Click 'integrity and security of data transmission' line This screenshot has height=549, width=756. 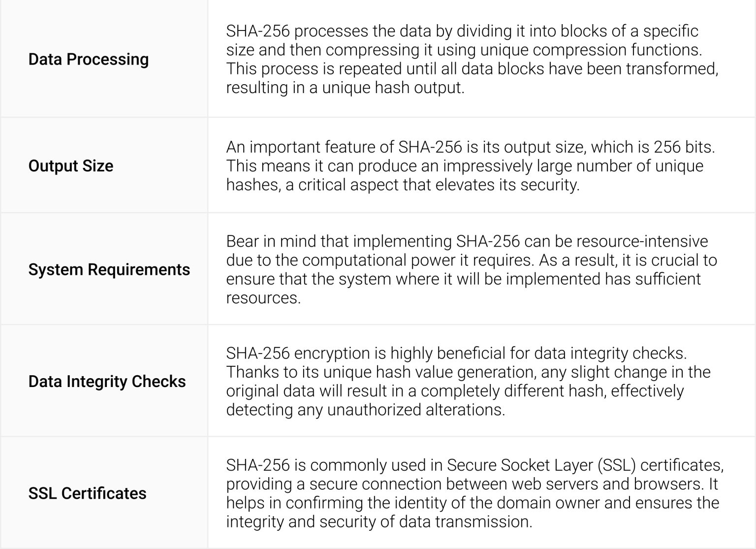tap(379, 521)
